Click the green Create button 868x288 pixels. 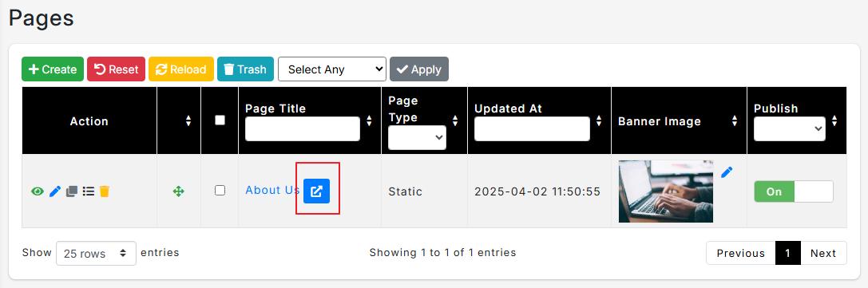click(x=53, y=69)
